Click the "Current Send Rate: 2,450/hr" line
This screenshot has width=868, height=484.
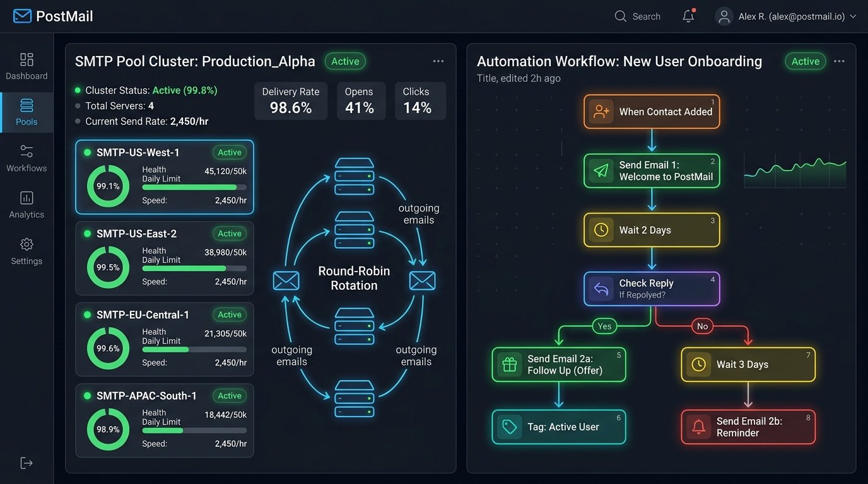(x=142, y=121)
